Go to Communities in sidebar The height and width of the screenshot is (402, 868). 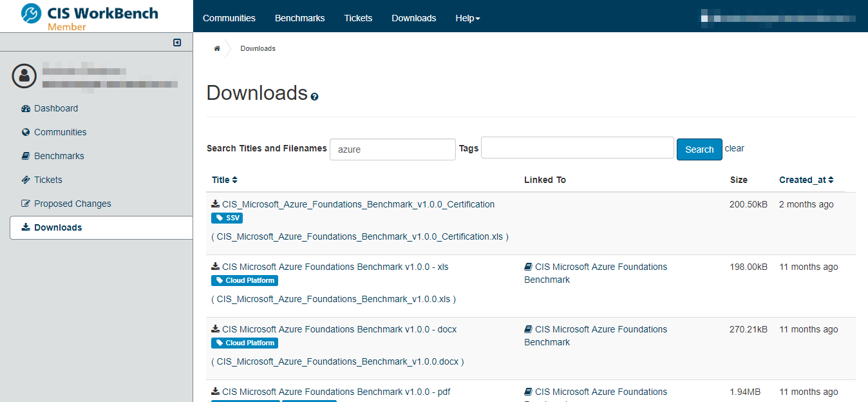[x=61, y=132]
